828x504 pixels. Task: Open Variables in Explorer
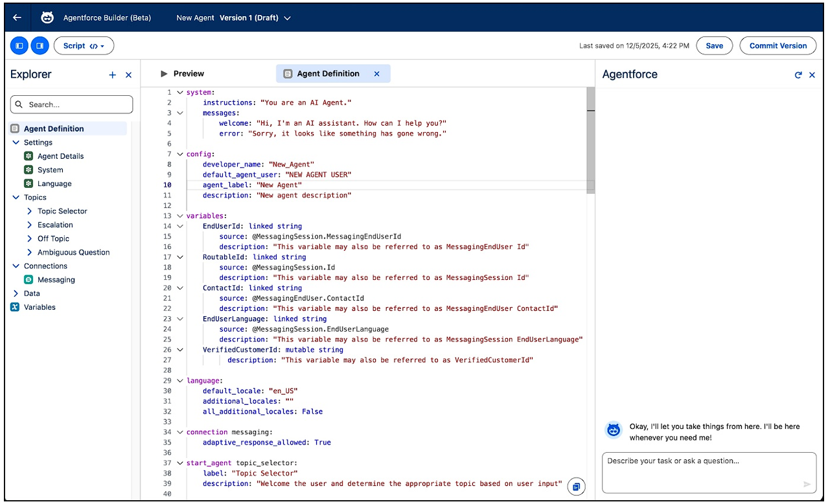click(x=40, y=307)
